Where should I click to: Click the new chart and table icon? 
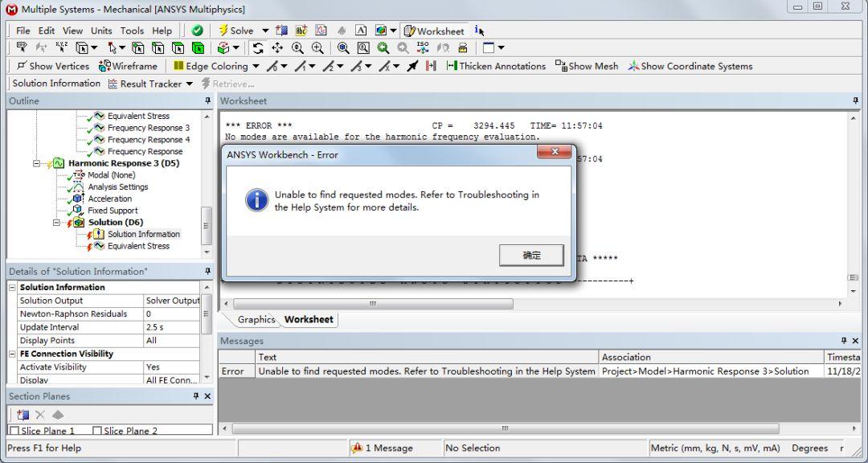click(321, 31)
